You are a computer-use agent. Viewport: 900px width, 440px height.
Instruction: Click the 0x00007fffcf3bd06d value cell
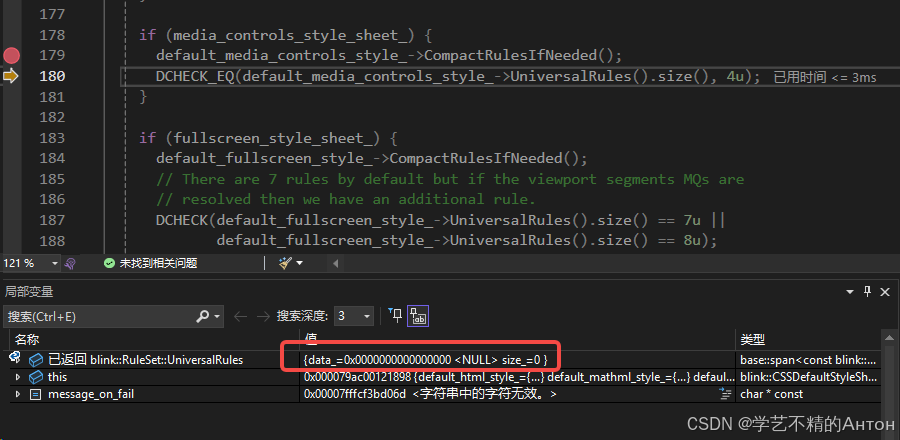point(518,394)
